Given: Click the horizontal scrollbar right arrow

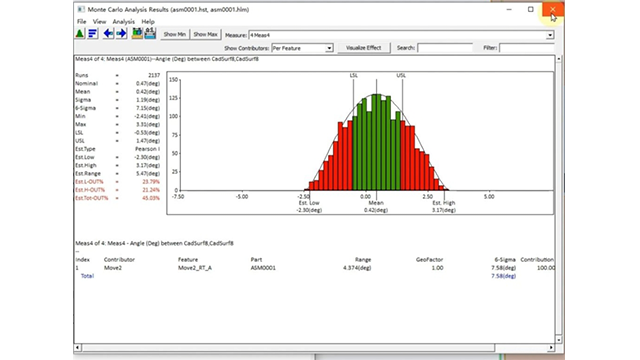Looking at the screenshot, I should [x=551, y=347].
